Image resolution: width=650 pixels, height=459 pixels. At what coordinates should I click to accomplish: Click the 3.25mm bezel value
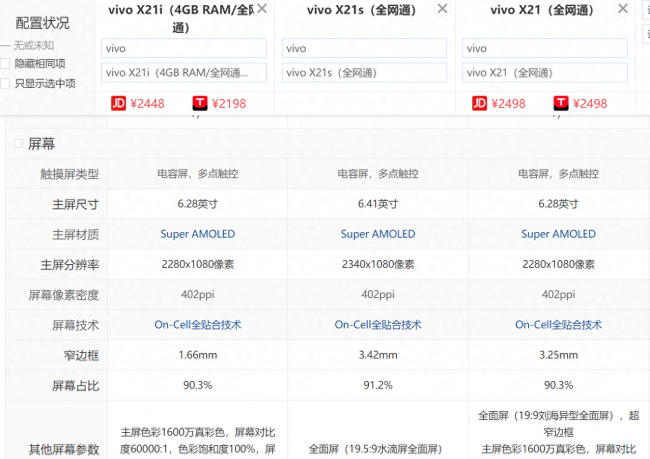click(x=558, y=355)
